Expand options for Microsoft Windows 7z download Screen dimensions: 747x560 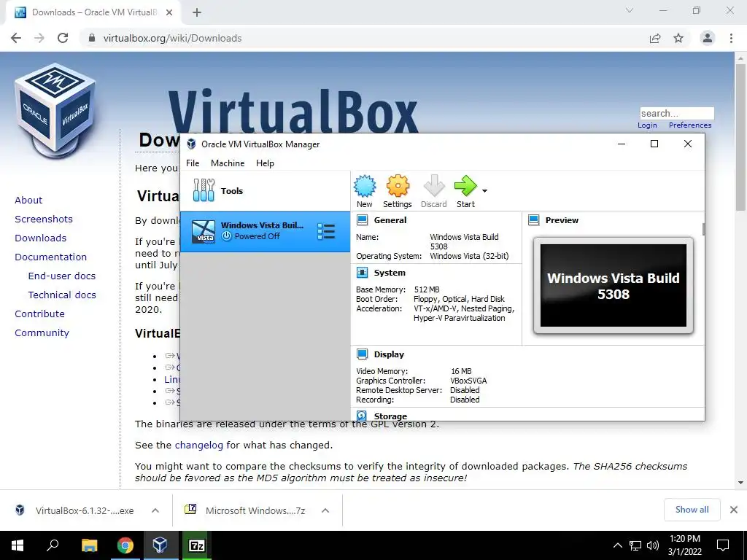(325, 510)
